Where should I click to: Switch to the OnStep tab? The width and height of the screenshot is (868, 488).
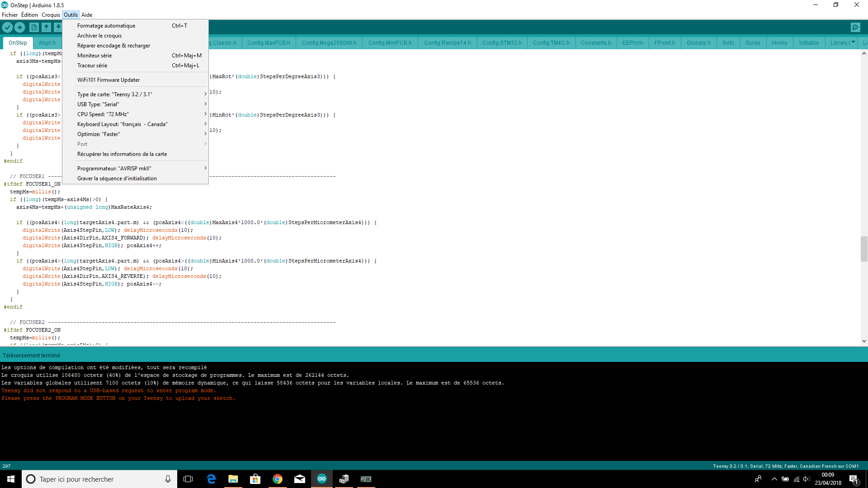pos(18,43)
